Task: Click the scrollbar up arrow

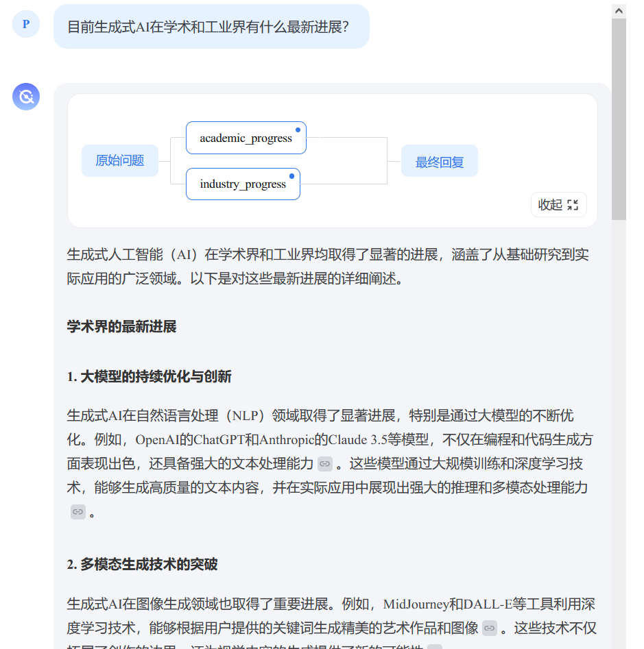Action: pyautogui.click(x=619, y=11)
